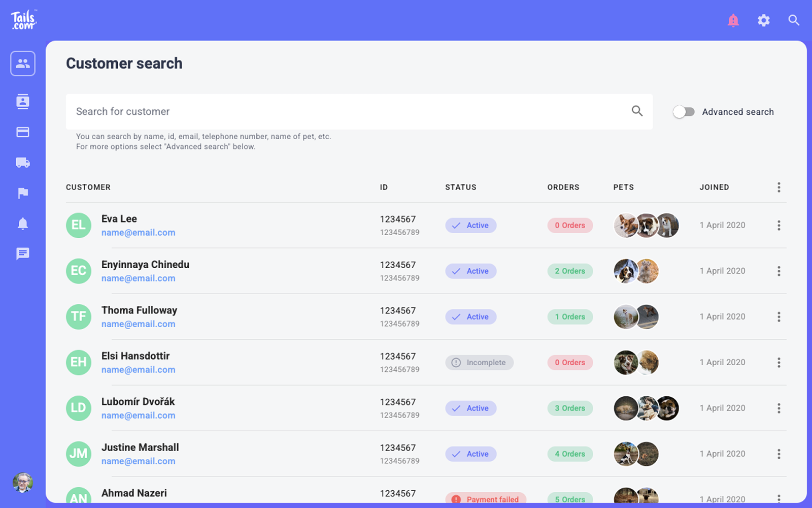The height and width of the screenshot is (508, 812).
Task: Click the Thoma Fulloway customer name
Action: click(139, 310)
